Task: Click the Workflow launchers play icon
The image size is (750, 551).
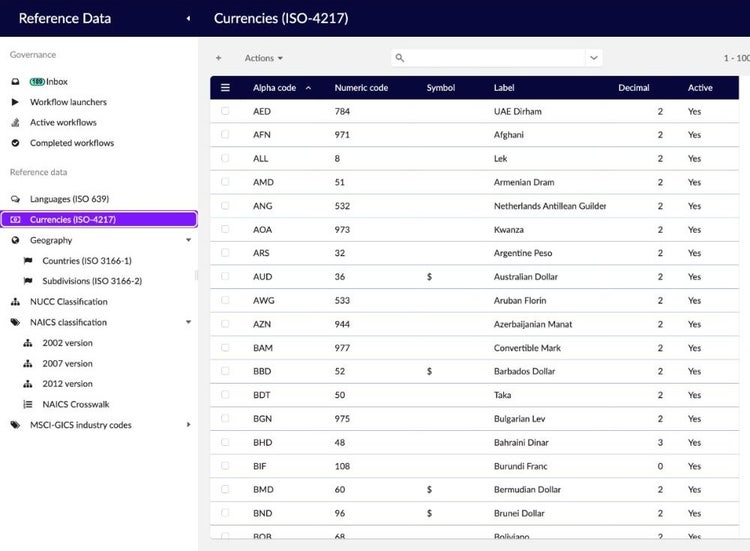Action: coord(15,102)
